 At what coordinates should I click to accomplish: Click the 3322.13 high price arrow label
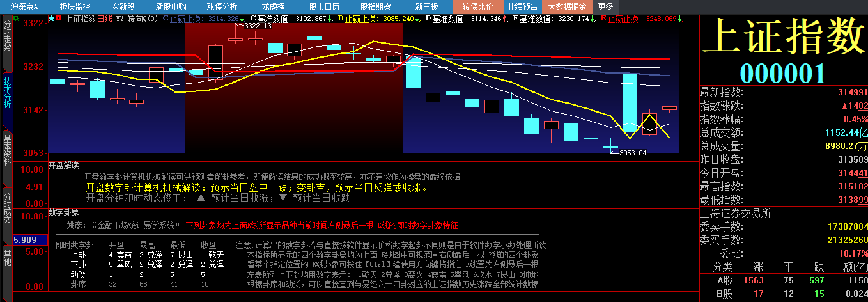[x=253, y=26]
